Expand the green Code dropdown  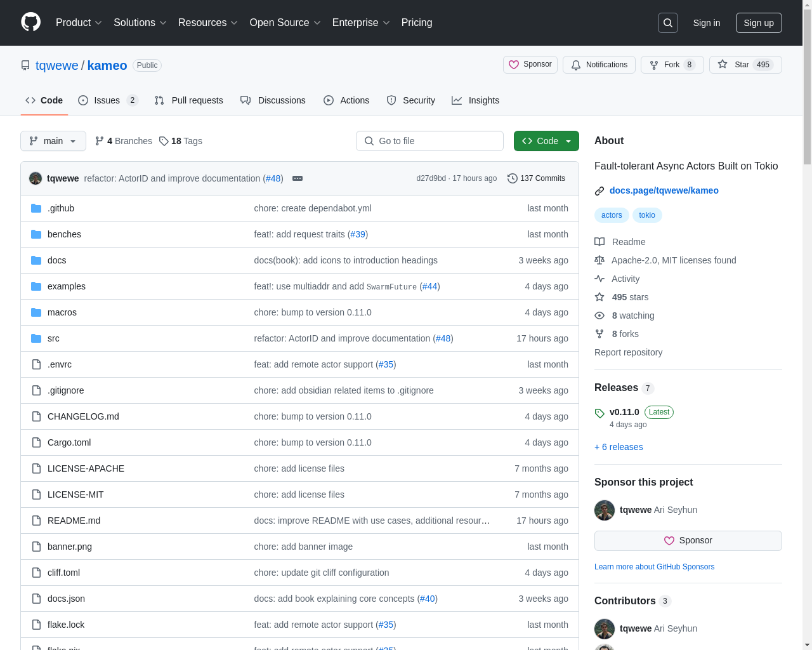pos(546,141)
